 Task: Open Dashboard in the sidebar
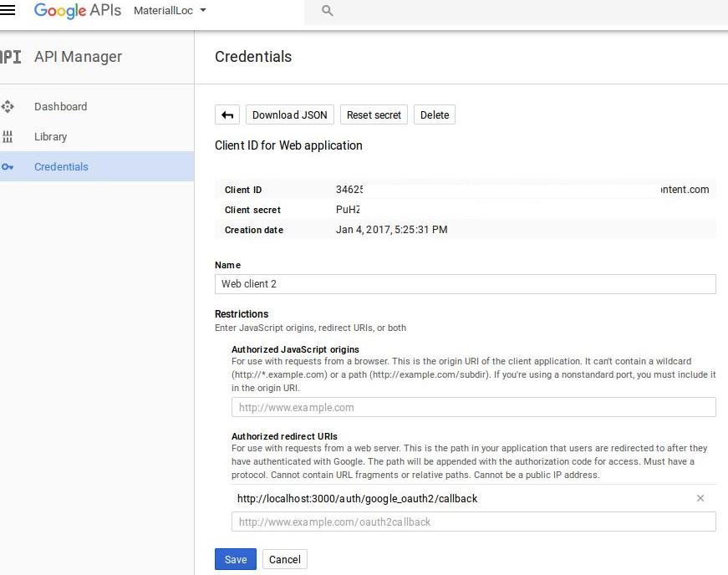[60, 107]
